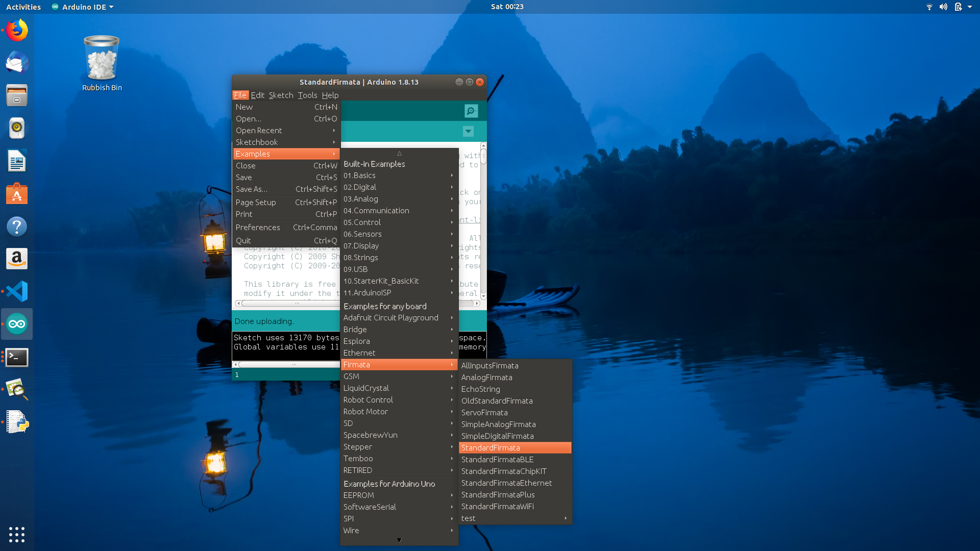Open the network status icon
Screen dimensions: 980x551
click(x=929, y=7)
